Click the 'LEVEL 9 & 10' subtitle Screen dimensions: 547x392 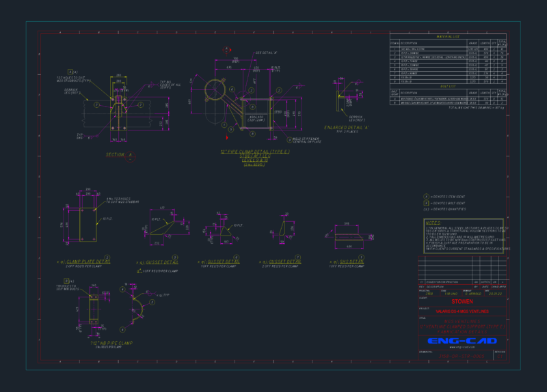[255, 160]
